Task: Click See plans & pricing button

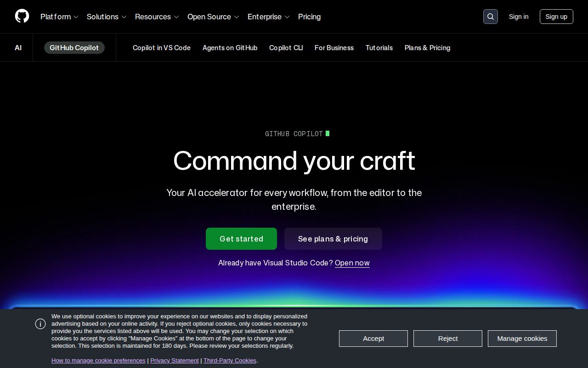Action: pos(333,239)
